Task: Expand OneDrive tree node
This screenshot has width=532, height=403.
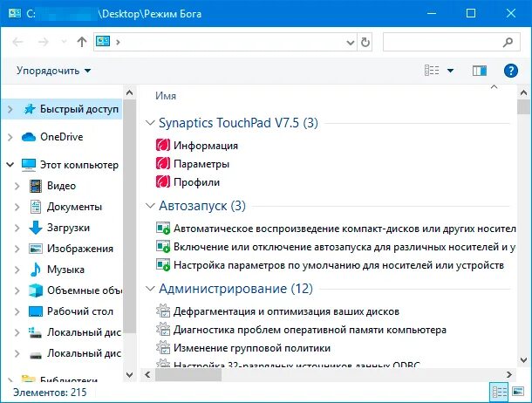Action: 10,137
